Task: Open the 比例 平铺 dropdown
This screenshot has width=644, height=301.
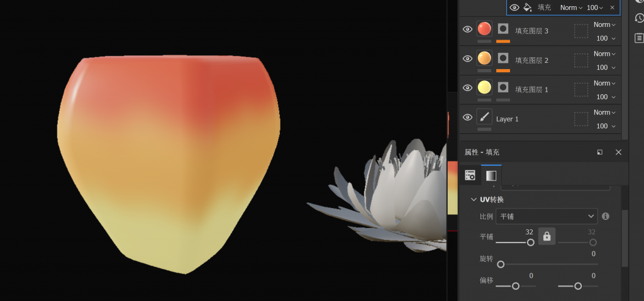Action: [x=547, y=216]
